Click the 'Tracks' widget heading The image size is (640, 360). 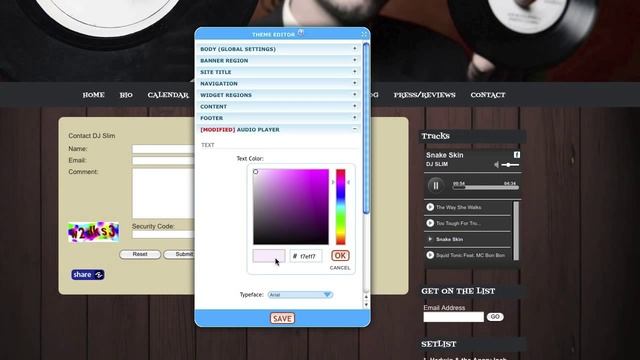click(x=436, y=136)
